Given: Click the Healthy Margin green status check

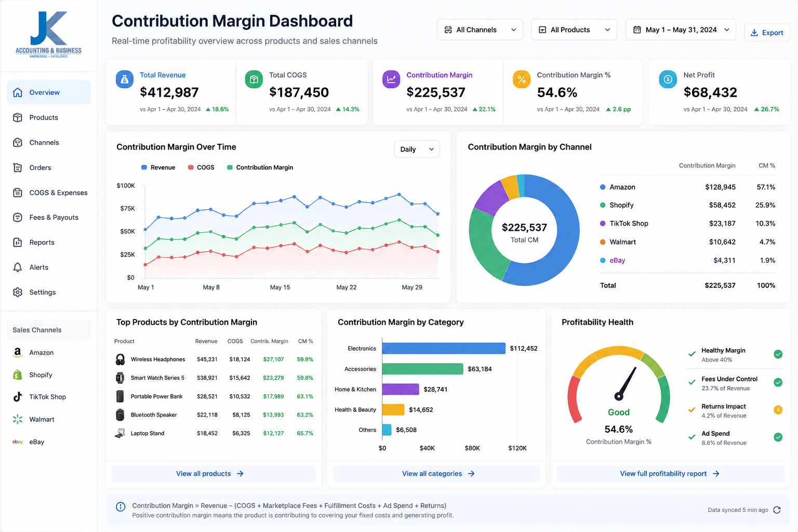Looking at the screenshot, I should (x=778, y=354).
